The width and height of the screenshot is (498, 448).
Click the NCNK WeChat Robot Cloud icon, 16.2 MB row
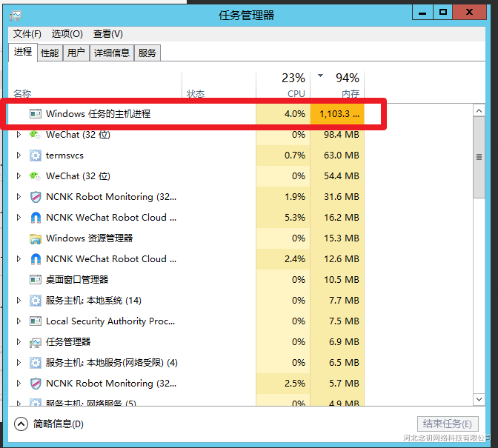point(36,218)
